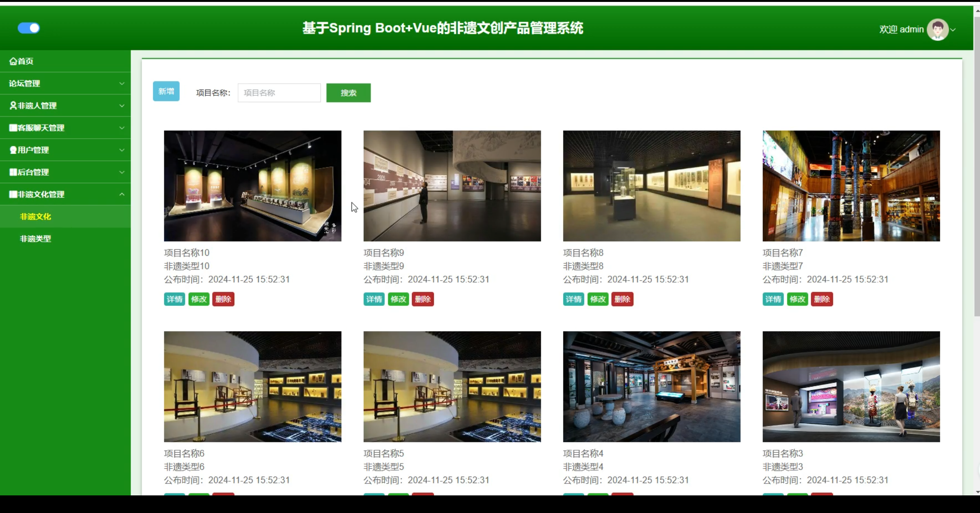This screenshot has height=513, width=980.
Task: Click the icon beside 客服聊天管理
Action: click(13, 128)
